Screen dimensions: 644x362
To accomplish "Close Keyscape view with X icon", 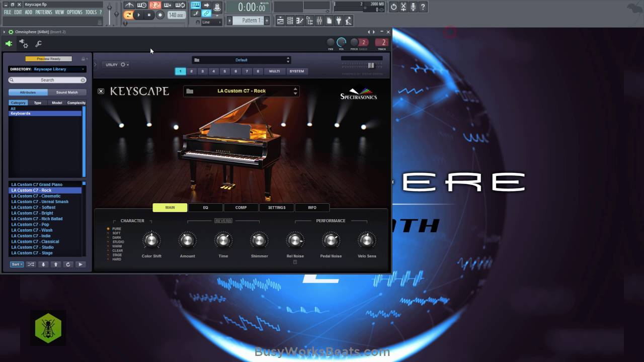I will (x=101, y=91).
